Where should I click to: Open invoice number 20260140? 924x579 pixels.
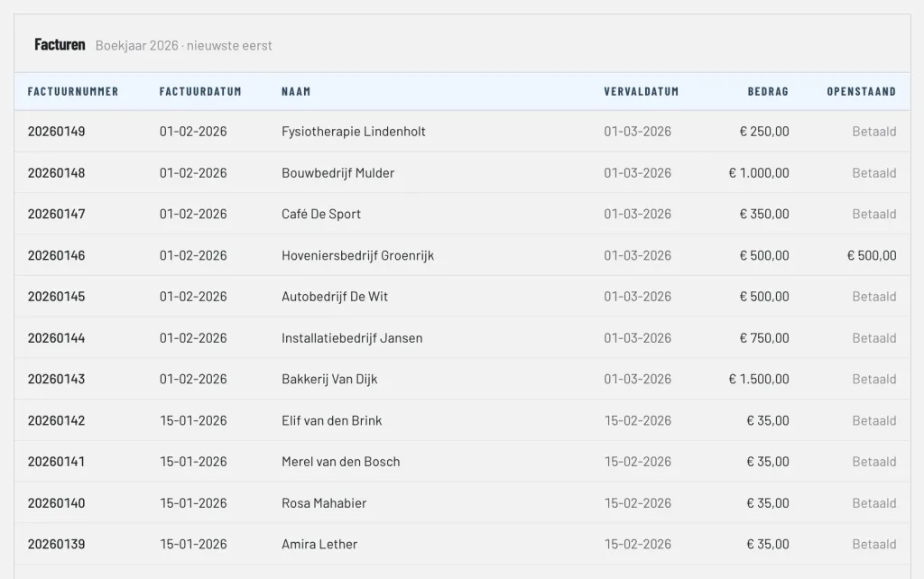pyautogui.click(x=57, y=502)
